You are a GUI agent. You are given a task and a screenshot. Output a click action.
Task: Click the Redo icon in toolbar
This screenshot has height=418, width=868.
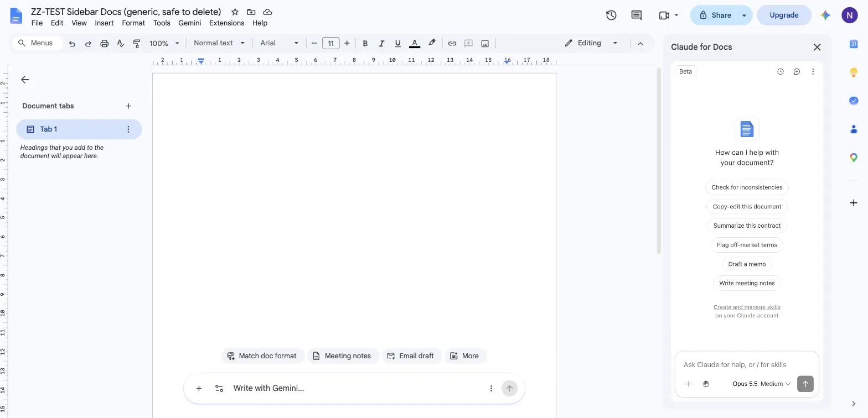pos(88,43)
